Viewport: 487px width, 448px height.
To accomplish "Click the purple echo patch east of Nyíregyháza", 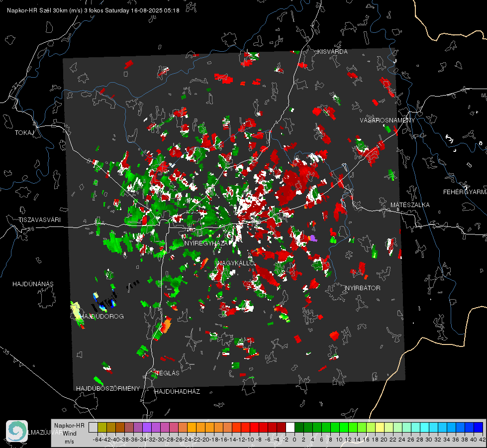I will coord(312,238).
